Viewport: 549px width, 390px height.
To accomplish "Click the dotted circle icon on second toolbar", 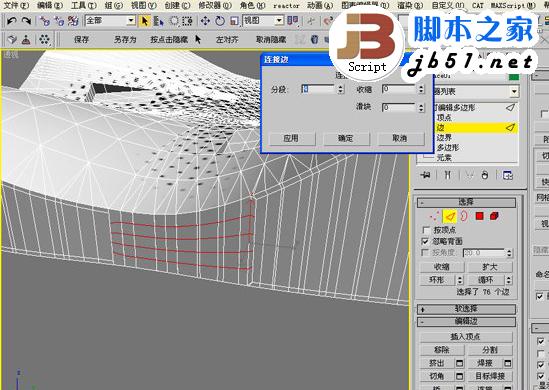I will 44,39.
